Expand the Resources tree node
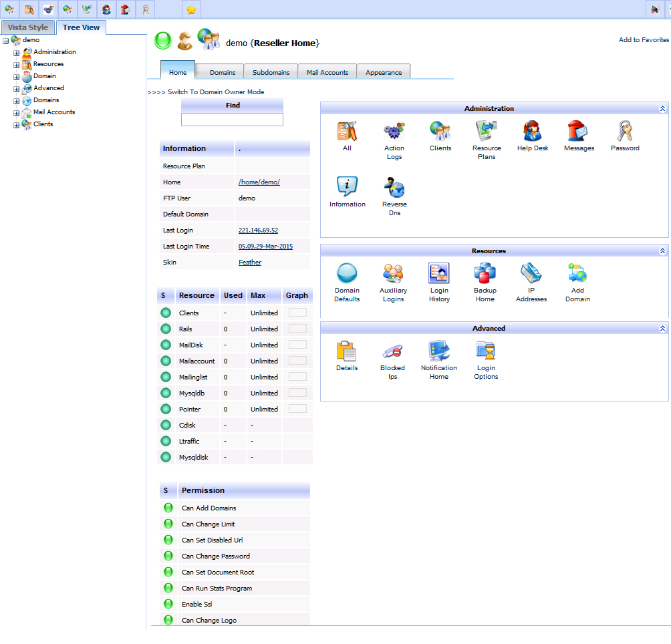Image resolution: width=671 pixels, height=644 pixels. tap(16, 65)
